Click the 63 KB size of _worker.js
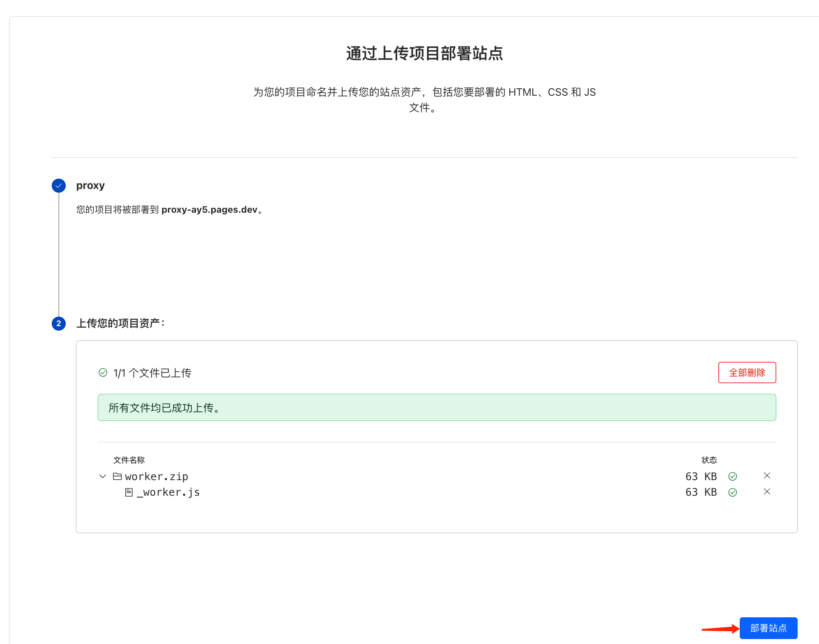The image size is (819, 644). tap(701, 492)
